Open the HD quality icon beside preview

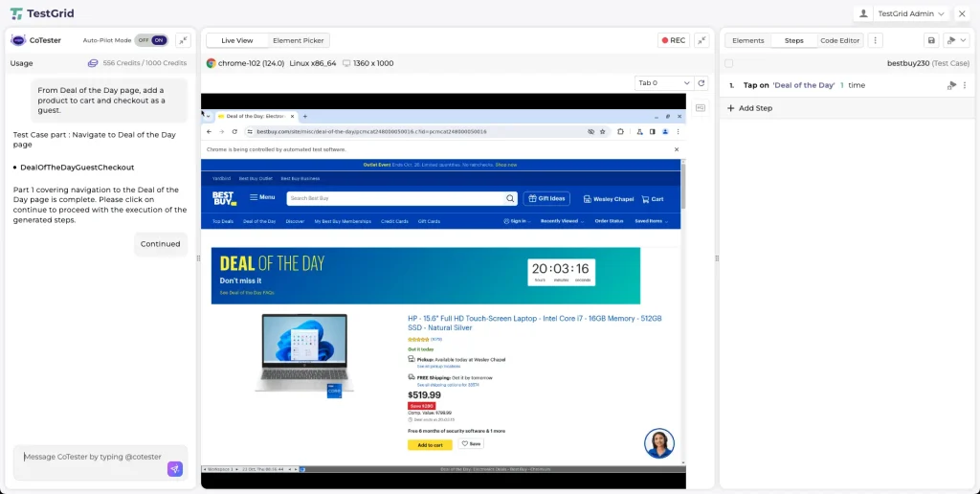pos(700,107)
